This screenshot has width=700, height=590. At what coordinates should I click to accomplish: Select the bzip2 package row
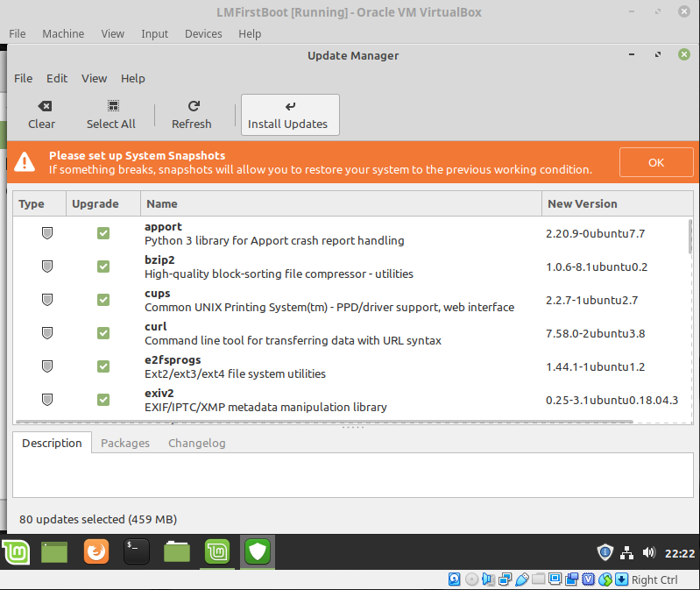click(353, 267)
